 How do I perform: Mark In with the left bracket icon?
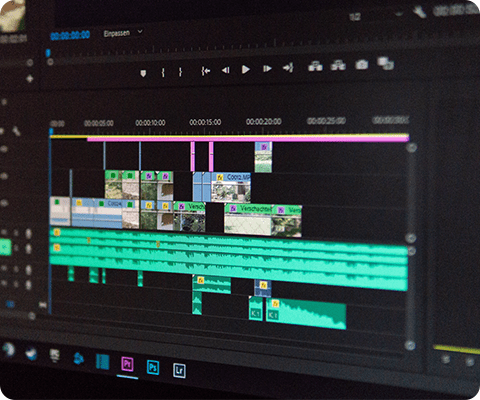(163, 72)
